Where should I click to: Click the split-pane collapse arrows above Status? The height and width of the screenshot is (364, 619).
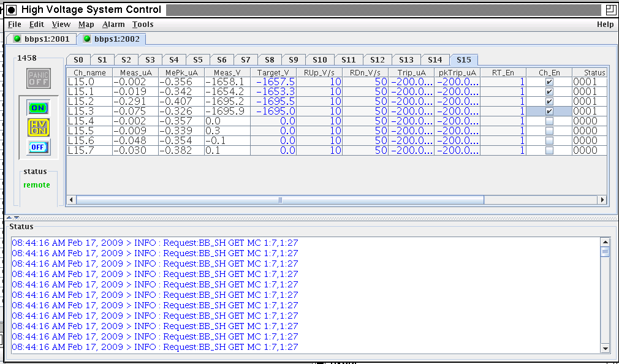click(x=13, y=218)
